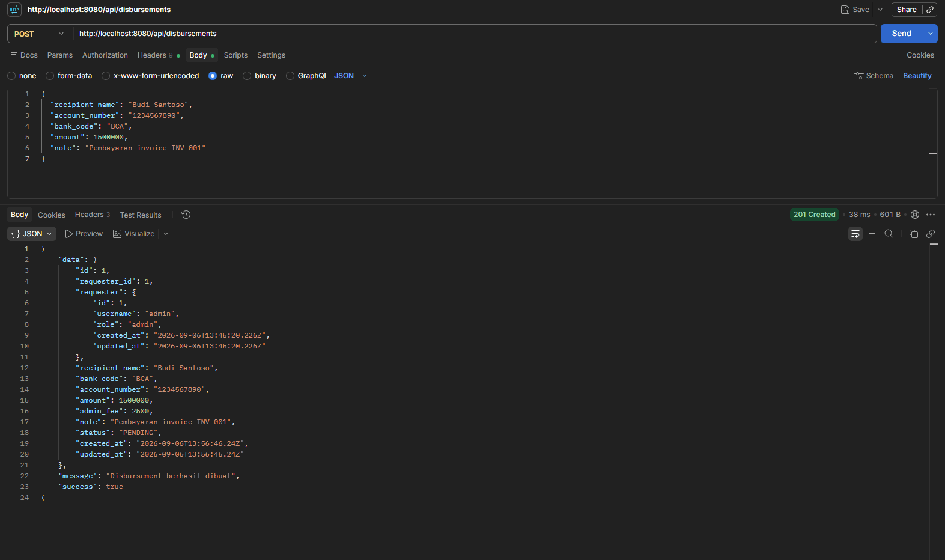Open the Authorization tab
This screenshot has height=560, width=945.
105,55
